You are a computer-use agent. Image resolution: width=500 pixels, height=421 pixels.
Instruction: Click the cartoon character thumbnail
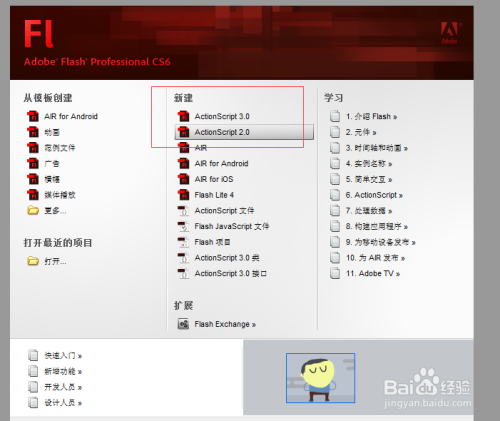[320, 378]
